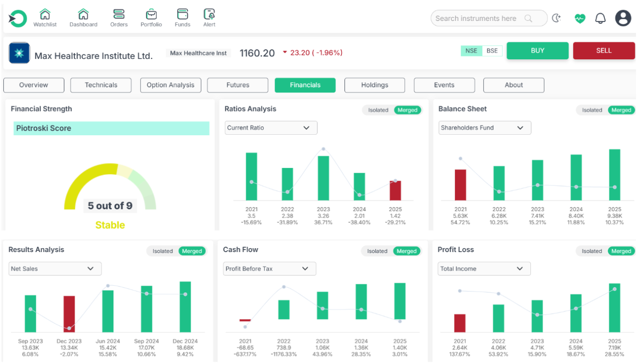
Task: Expand the Current Ratio dropdown
Action: point(271,128)
